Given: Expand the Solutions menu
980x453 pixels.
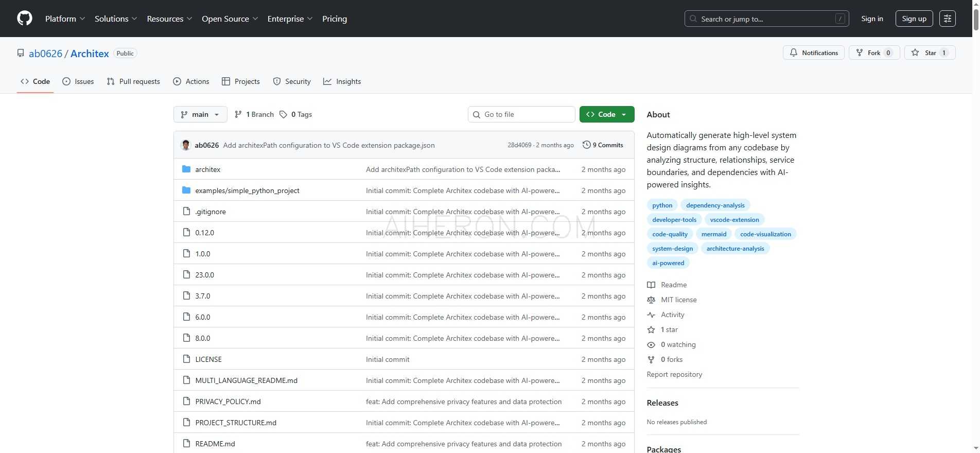Looking at the screenshot, I should (116, 19).
